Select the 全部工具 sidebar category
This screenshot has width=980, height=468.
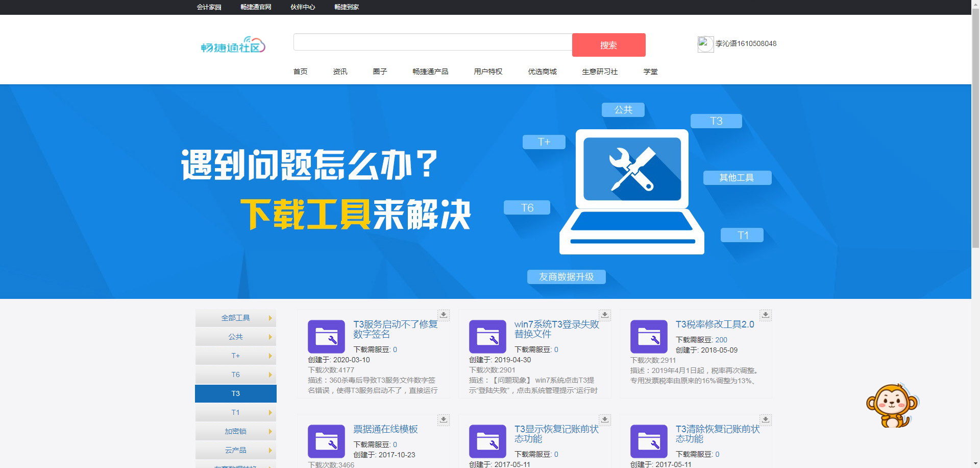(236, 318)
